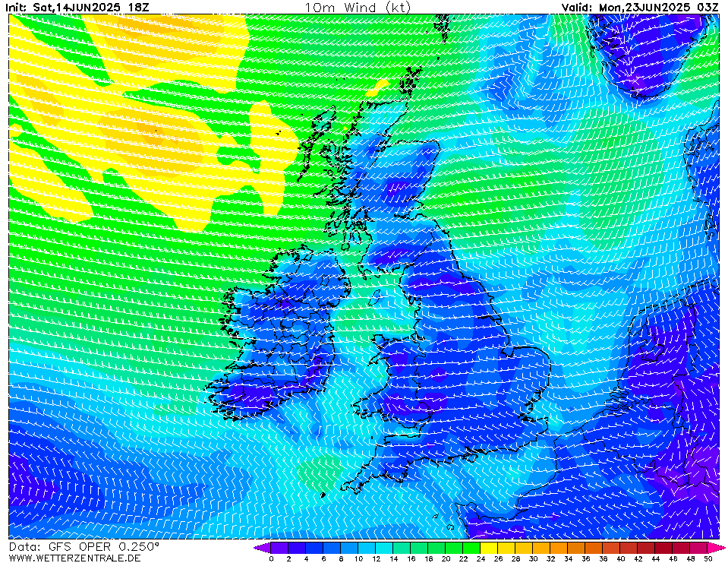The image size is (728, 563).
Task: Select the 24–26 kt yellow legend swatch
Action: click(490, 547)
